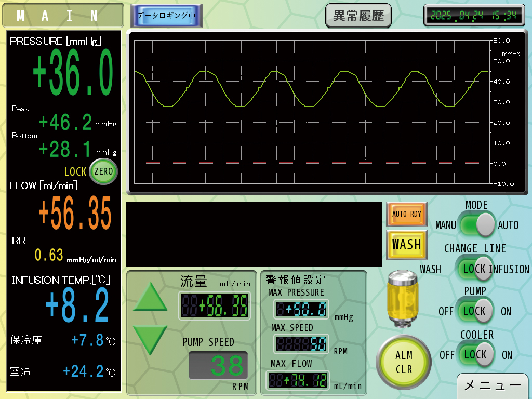Viewport: 532px width, 399px height.
Task: Click the MAX SPEED RPM value field
Action: (301, 344)
